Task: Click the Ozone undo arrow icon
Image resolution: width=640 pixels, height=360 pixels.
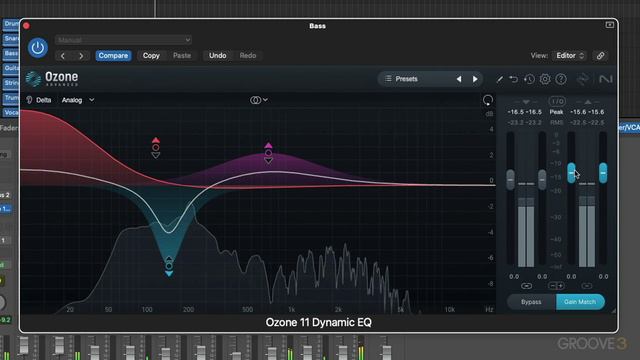Action: [x=513, y=79]
